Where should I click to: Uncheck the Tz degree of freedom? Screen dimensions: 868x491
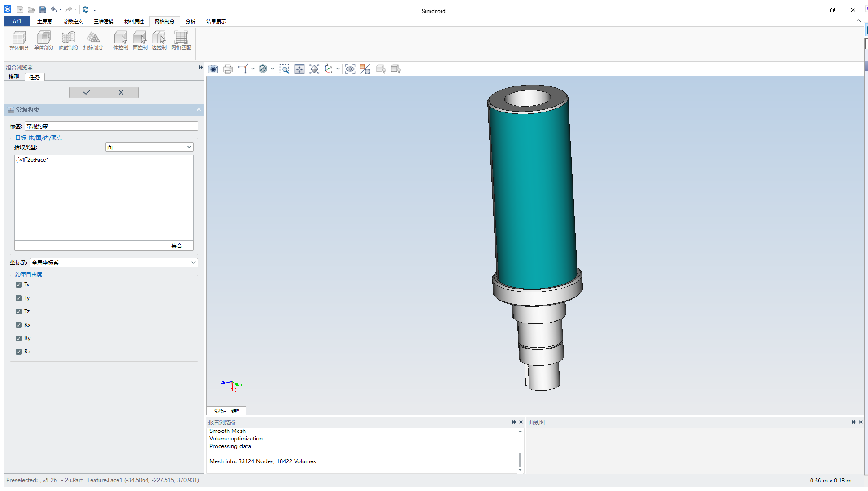point(18,311)
